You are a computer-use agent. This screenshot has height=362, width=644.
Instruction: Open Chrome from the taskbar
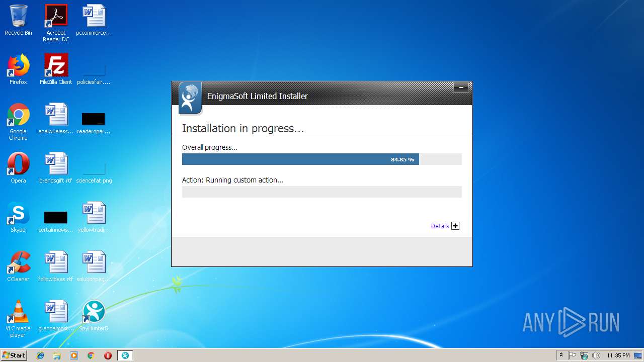[91, 355]
